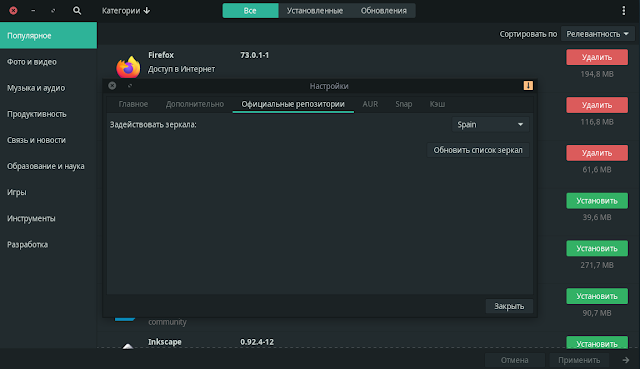Viewport: 640px width, 369px height.
Task: Click Установить next to 39,6 MB
Action: (597, 200)
